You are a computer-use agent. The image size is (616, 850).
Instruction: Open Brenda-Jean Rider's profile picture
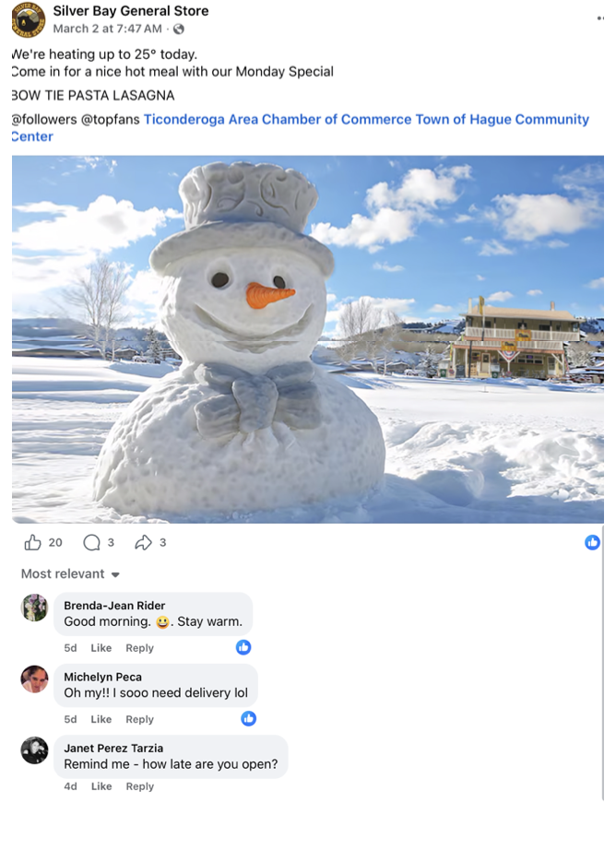coord(34,608)
